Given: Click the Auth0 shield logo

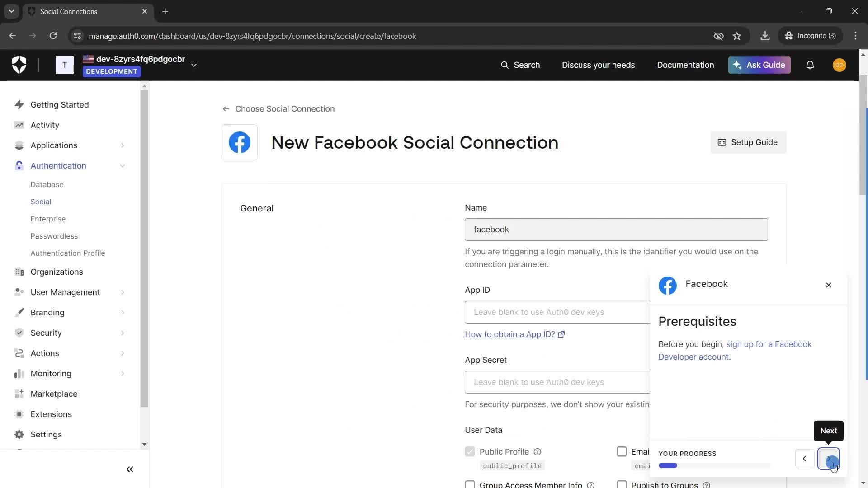Looking at the screenshot, I should (x=19, y=65).
